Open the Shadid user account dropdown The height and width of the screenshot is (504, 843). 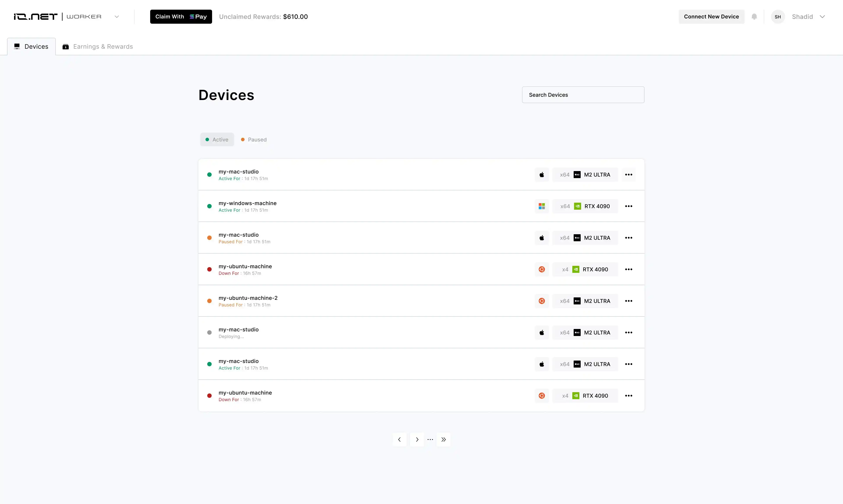(808, 16)
